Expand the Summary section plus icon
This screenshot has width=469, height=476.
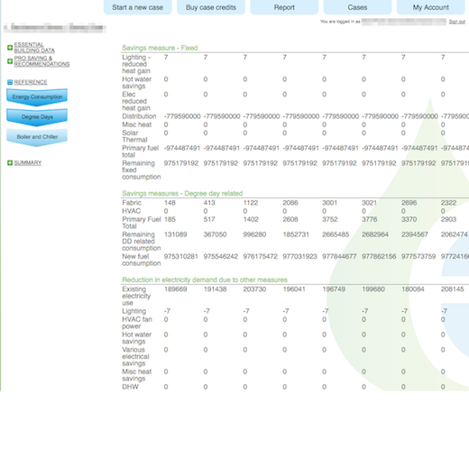[10, 163]
